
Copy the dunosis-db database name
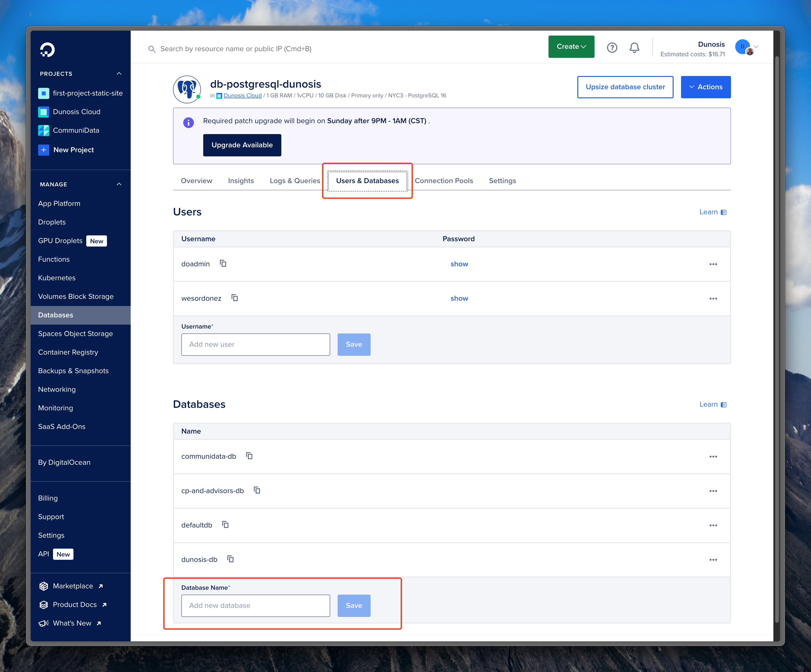(x=231, y=559)
